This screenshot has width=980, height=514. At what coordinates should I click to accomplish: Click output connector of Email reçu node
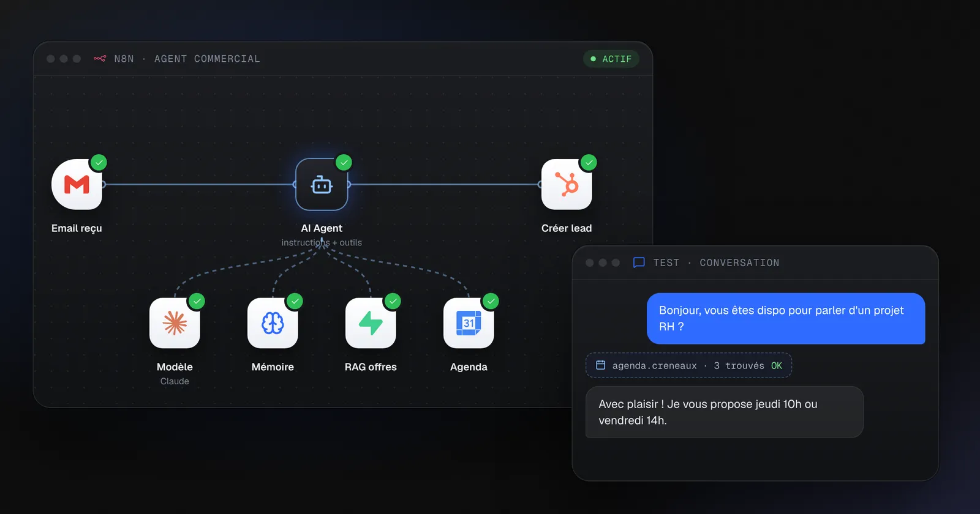(104, 184)
